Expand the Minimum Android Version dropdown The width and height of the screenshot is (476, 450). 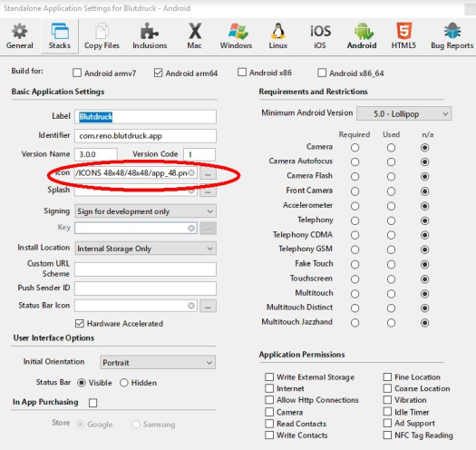pyautogui.click(x=404, y=114)
